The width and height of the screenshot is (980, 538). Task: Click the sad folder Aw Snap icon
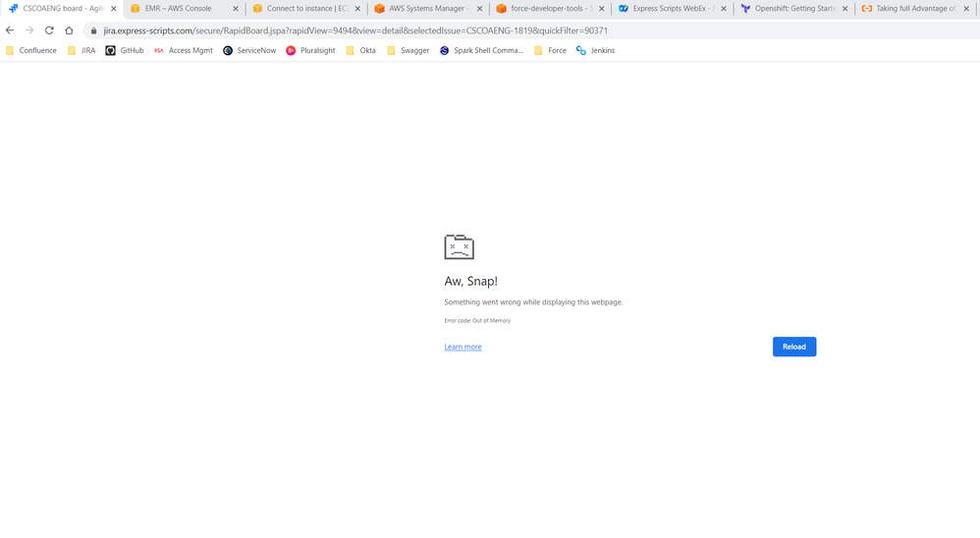tap(459, 246)
